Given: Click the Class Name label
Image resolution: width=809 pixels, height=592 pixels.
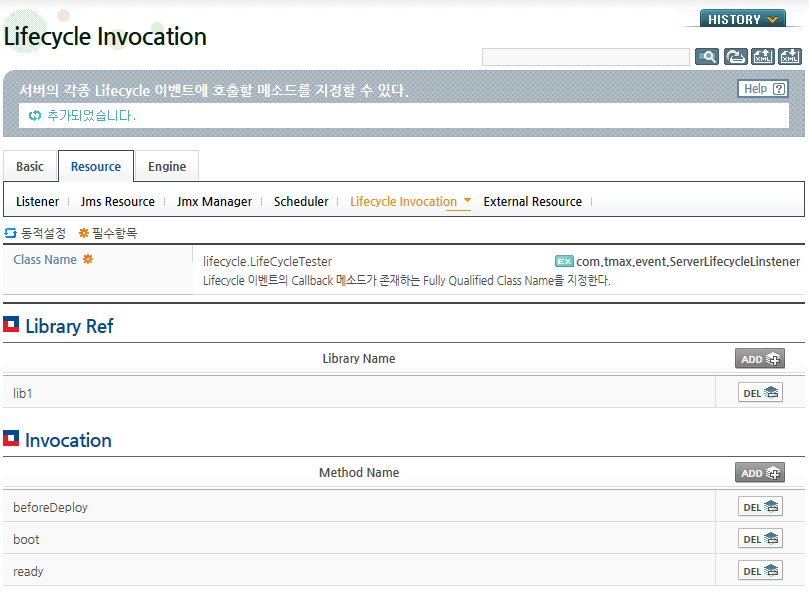Looking at the screenshot, I should (45, 260).
